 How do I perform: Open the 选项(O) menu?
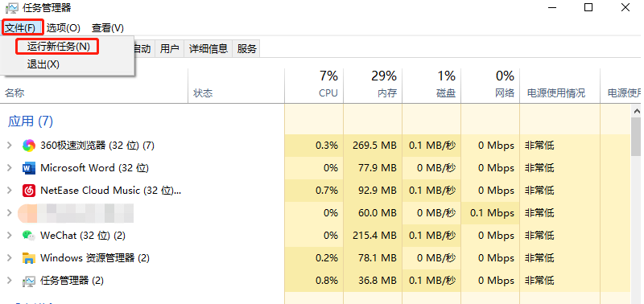point(64,28)
